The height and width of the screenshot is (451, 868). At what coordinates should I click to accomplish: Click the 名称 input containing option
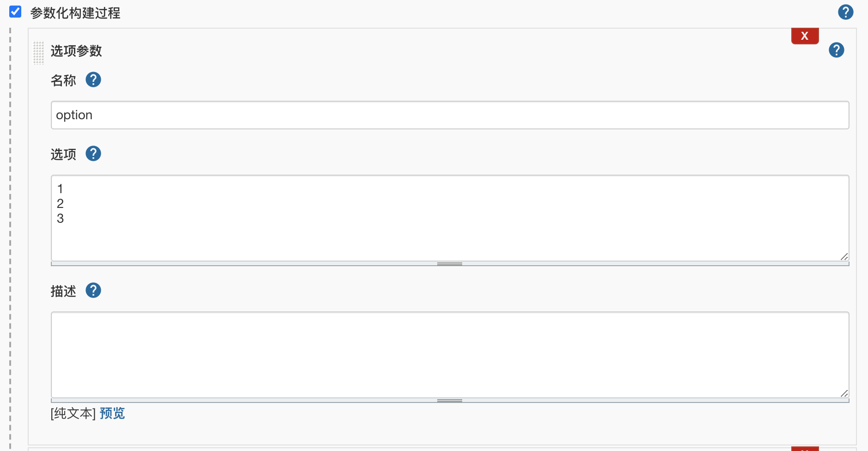click(450, 115)
